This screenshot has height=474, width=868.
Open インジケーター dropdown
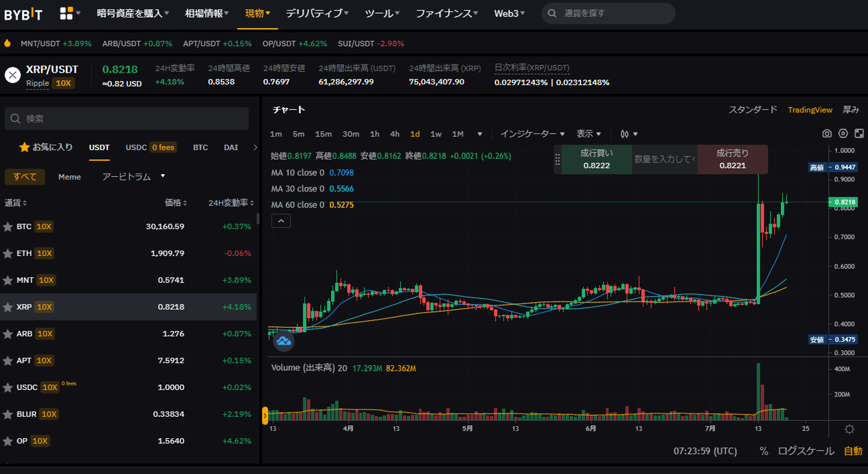tap(532, 134)
